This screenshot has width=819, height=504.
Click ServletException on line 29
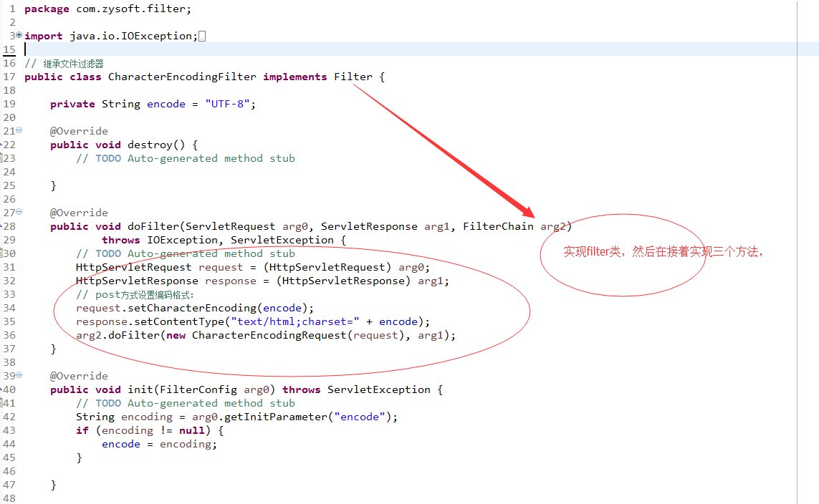pos(282,240)
